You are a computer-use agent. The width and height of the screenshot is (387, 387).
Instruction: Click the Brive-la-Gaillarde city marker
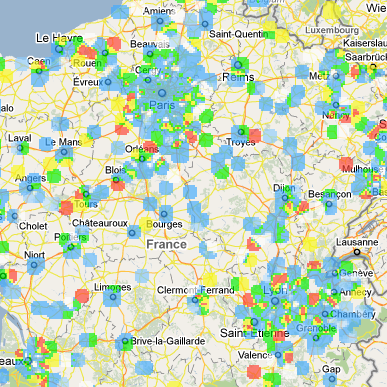[125, 341]
